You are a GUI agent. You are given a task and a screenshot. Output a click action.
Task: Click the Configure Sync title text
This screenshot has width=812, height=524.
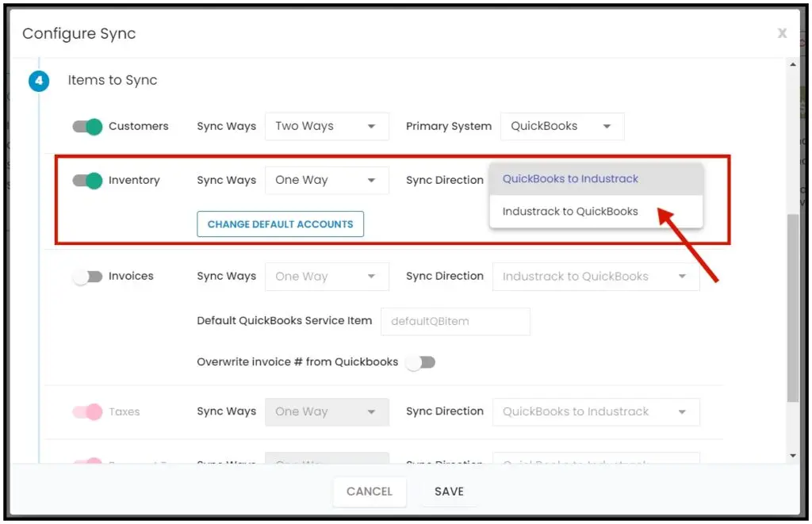tap(79, 33)
